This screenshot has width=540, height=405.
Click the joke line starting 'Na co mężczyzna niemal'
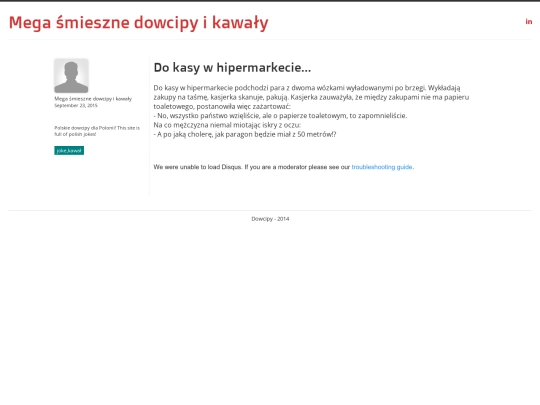tap(227, 125)
